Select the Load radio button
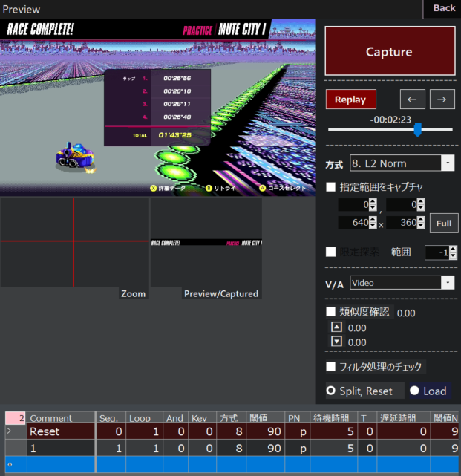The image size is (461, 476). tap(414, 391)
